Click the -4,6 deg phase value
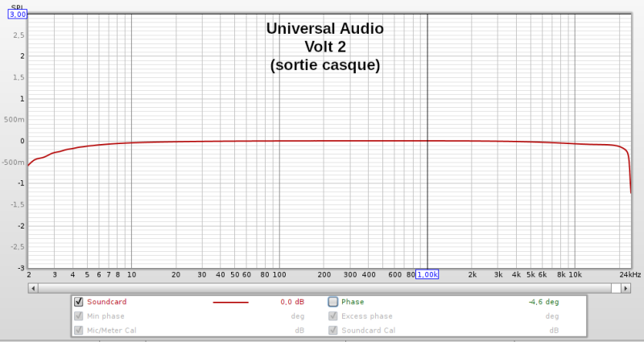Screen dimensions: 644x342 (x=544, y=303)
